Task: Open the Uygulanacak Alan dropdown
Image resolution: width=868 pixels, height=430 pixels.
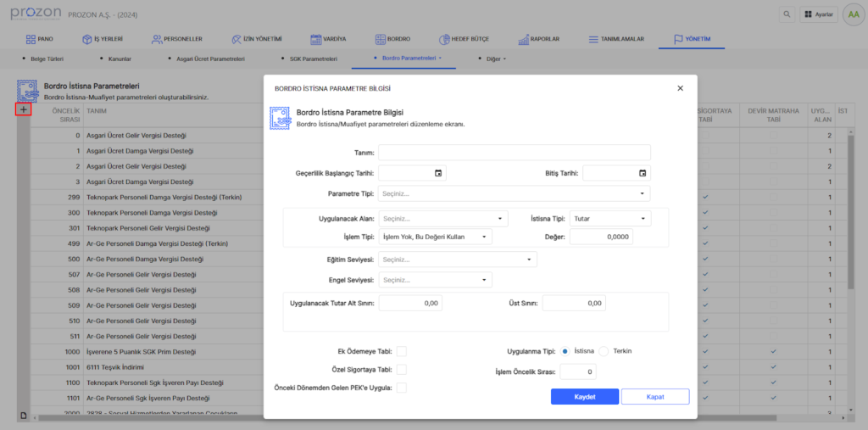Action: [x=443, y=219]
